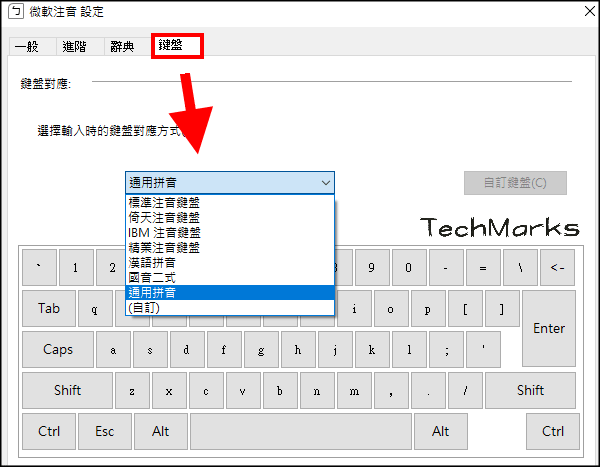
Task: Click the n key
Action: pos(317,390)
